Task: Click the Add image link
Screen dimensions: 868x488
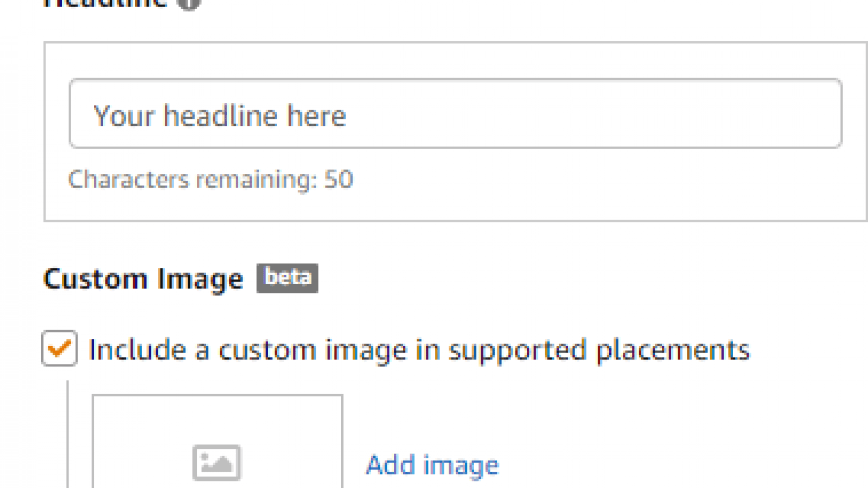Action: [432, 465]
